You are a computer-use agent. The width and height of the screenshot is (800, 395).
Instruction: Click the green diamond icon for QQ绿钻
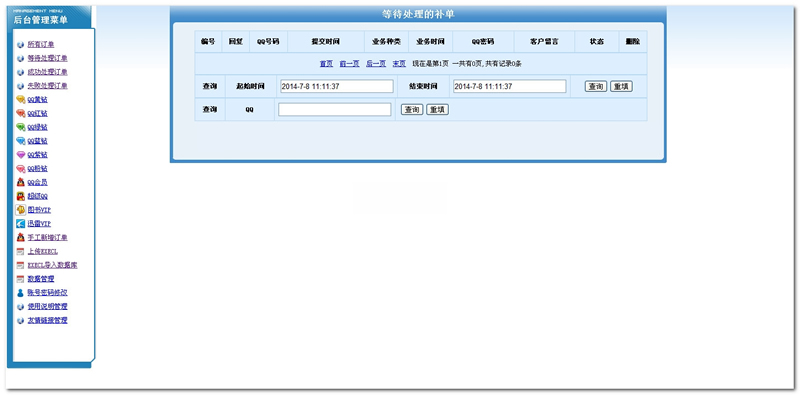click(x=20, y=127)
